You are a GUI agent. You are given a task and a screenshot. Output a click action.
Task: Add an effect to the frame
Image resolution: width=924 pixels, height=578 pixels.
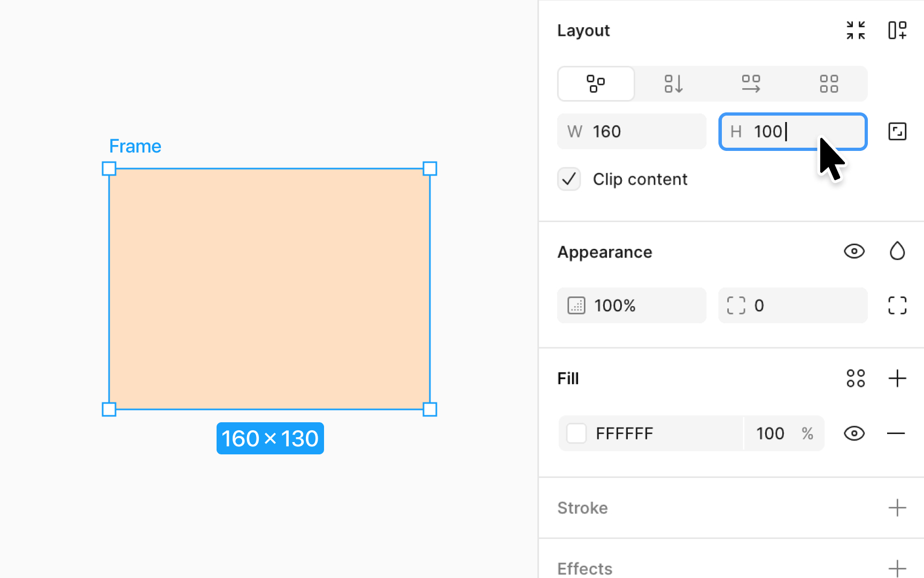click(898, 568)
